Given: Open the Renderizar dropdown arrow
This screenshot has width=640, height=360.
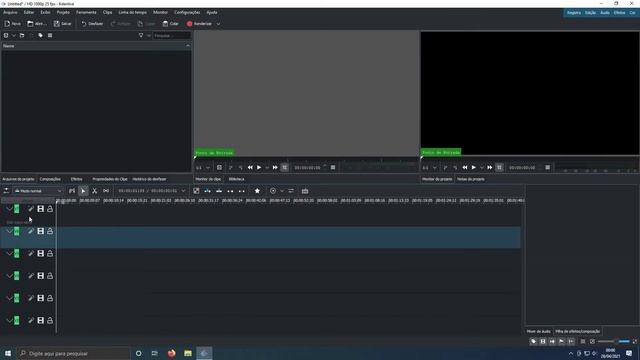Looking at the screenshot, I should point(218,24).
